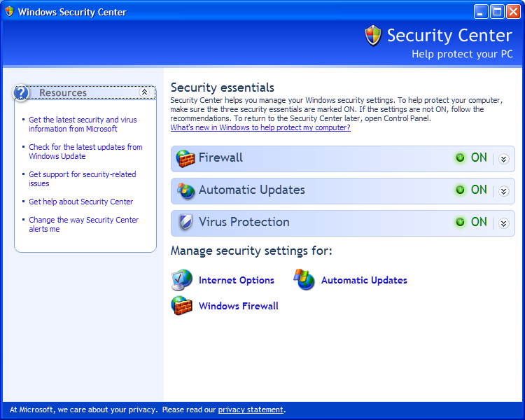Collapse the Resources panel

tap(144, 92)
